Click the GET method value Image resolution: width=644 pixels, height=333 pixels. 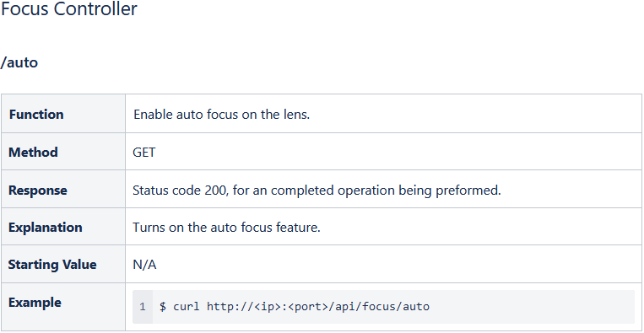point(144,153)
